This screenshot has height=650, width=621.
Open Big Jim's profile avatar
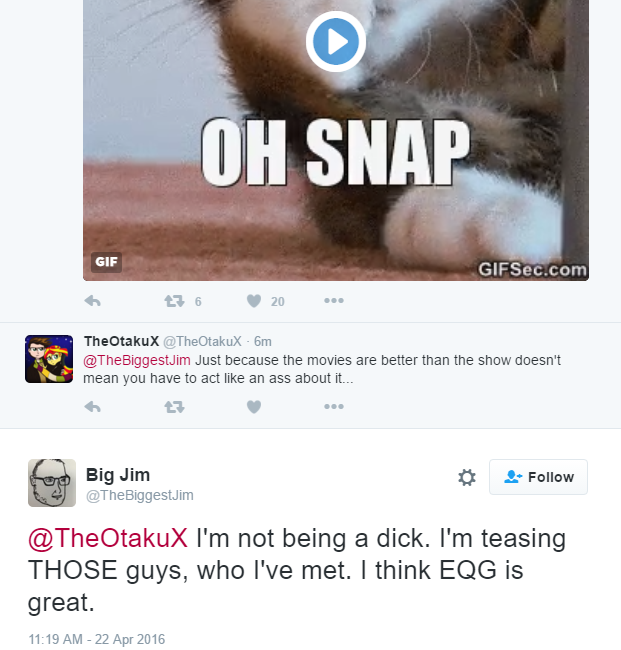click(52, 483)
